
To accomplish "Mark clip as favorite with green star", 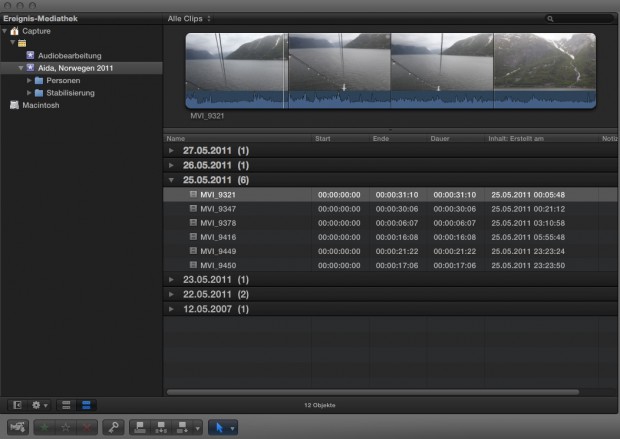I will (x=46, y=427).
